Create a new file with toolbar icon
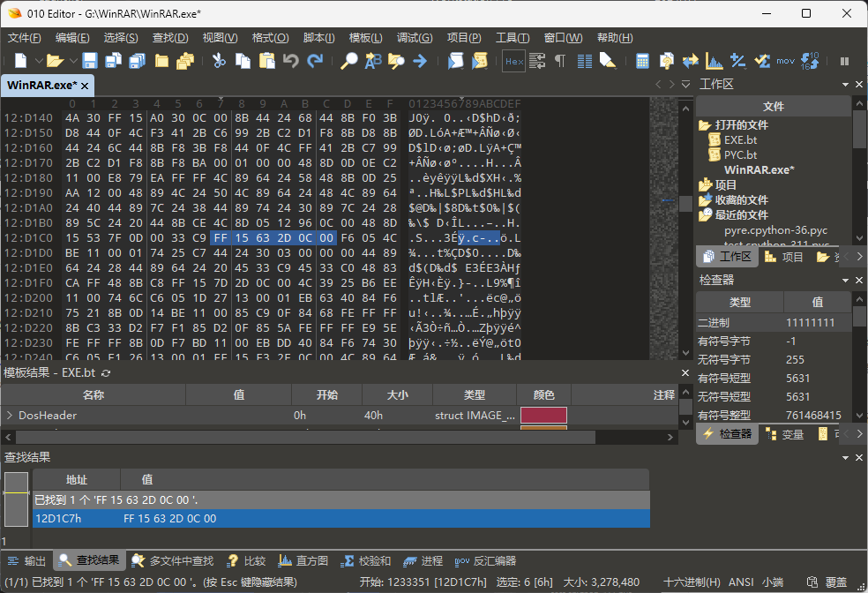The image size is (868, 593). point(20,60)
